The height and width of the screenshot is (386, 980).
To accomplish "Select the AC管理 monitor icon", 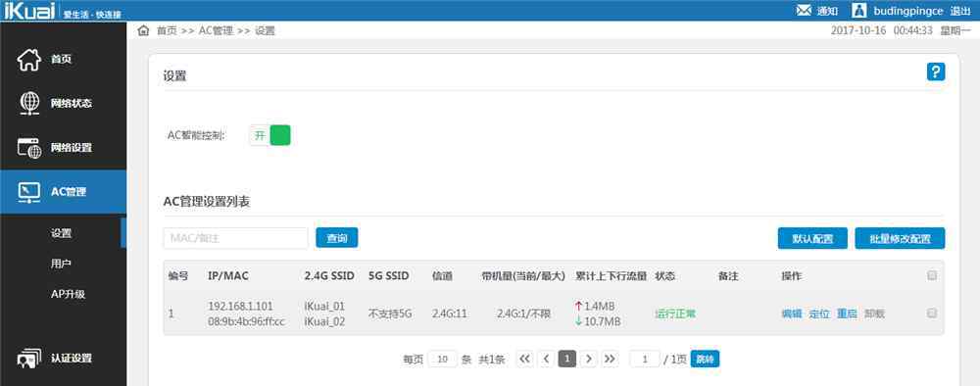I will point(28,192).
